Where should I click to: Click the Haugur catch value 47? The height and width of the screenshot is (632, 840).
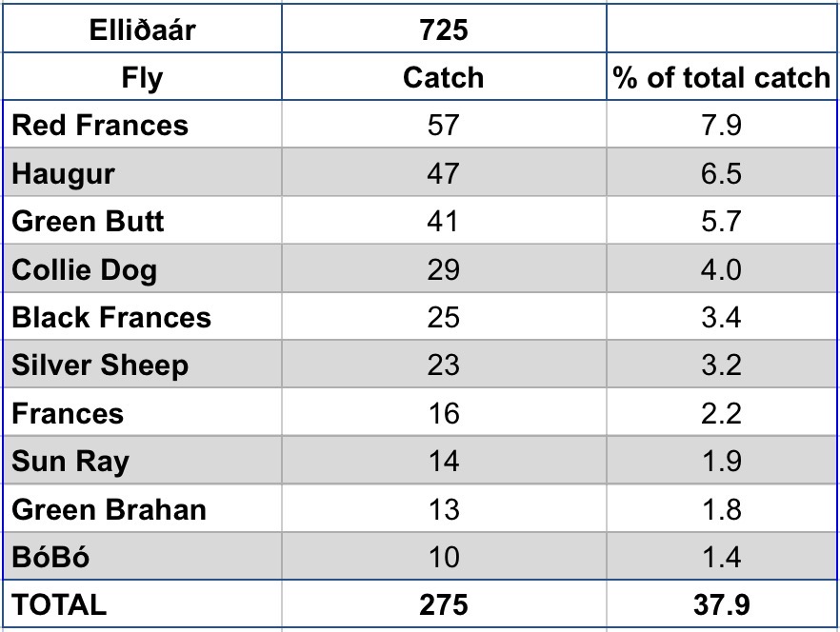point(443,174)
